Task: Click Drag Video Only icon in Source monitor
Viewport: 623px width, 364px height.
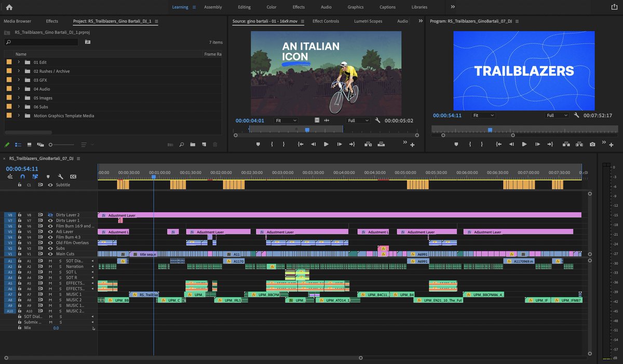Action: coord(317,120)
